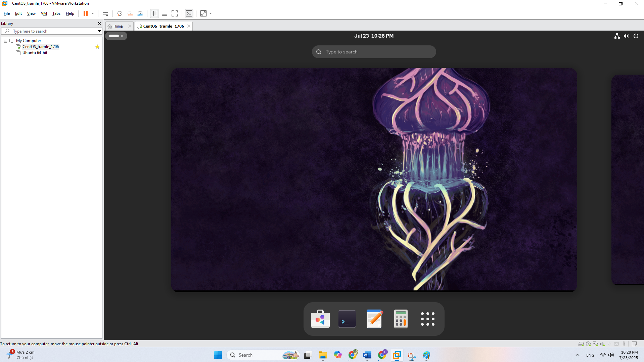Click the stretch guest display icon
Viewport: 644px width, 362px height.
point(203,13)
